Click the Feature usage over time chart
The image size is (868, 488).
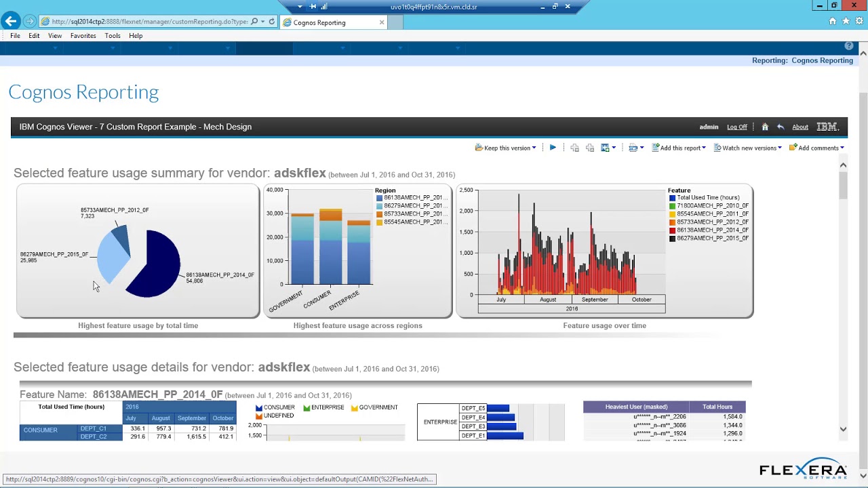[x=604, y=250]
